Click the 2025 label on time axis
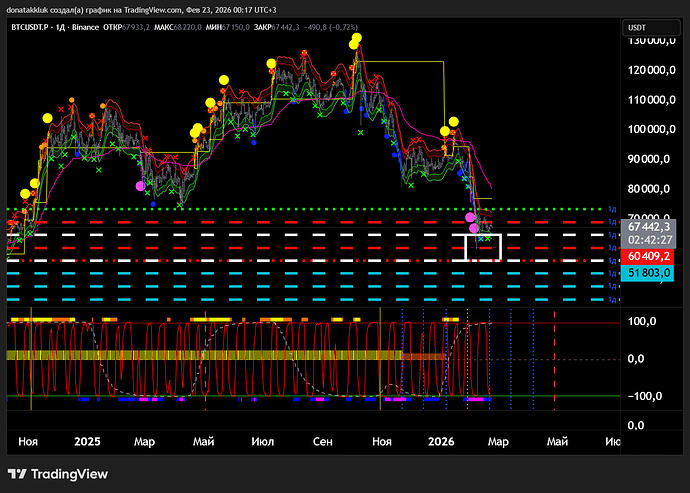The image size is (690, 493). 87,441
